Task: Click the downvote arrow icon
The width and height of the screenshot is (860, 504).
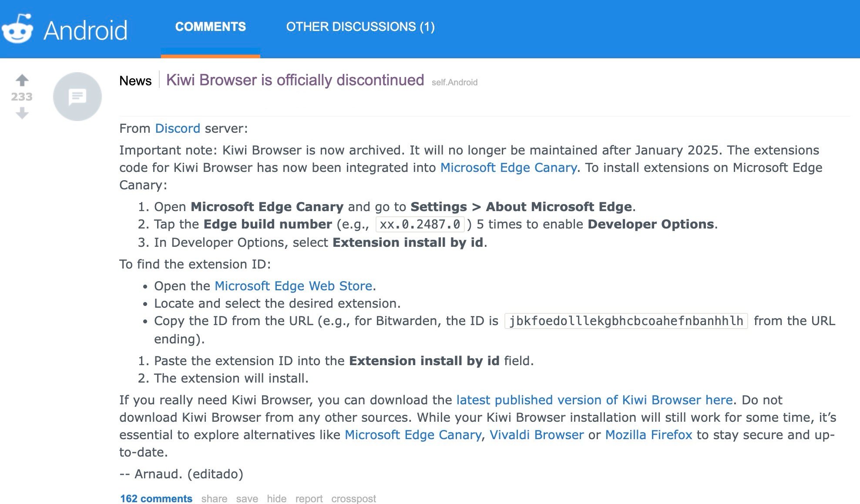Action: click(22, 114)
